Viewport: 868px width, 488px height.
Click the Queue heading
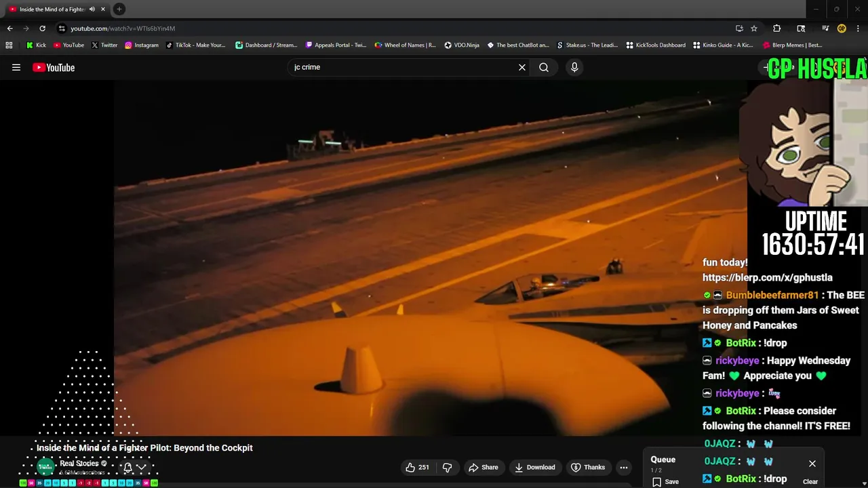coord(663,460)
